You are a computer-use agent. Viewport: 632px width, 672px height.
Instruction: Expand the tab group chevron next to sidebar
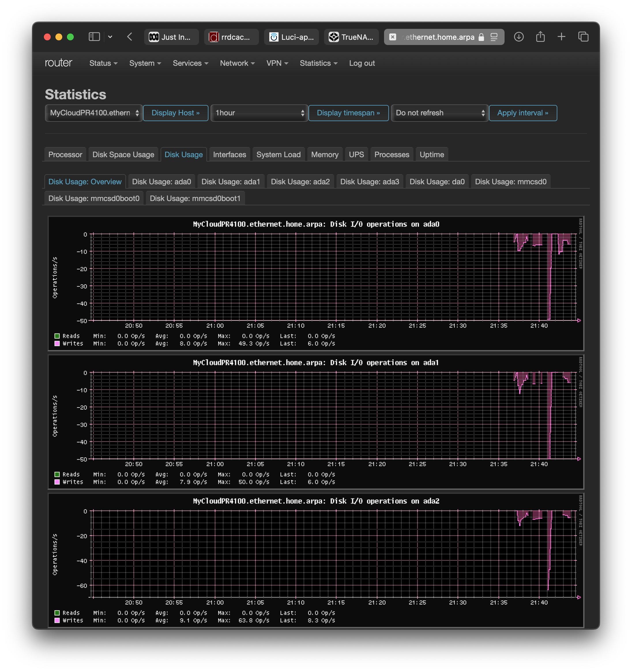[x=110, y=37]
